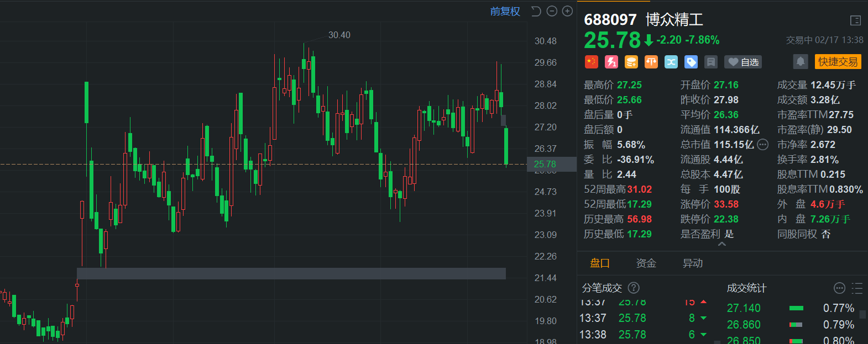868x344 pixels.
Task: Click the blue shuffle arrows icon
Action: coord(671,62)
